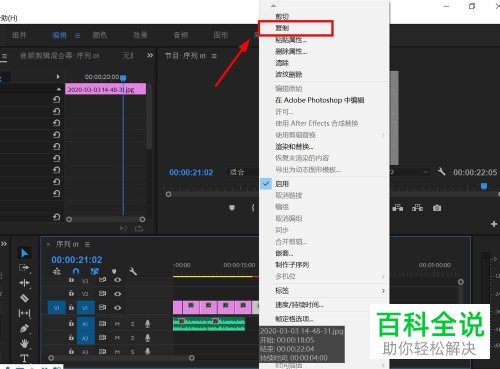This screenshot has height=369, width=500.
Task: Click the bottom-most reset parameter icon
Action: click(57, 217)
